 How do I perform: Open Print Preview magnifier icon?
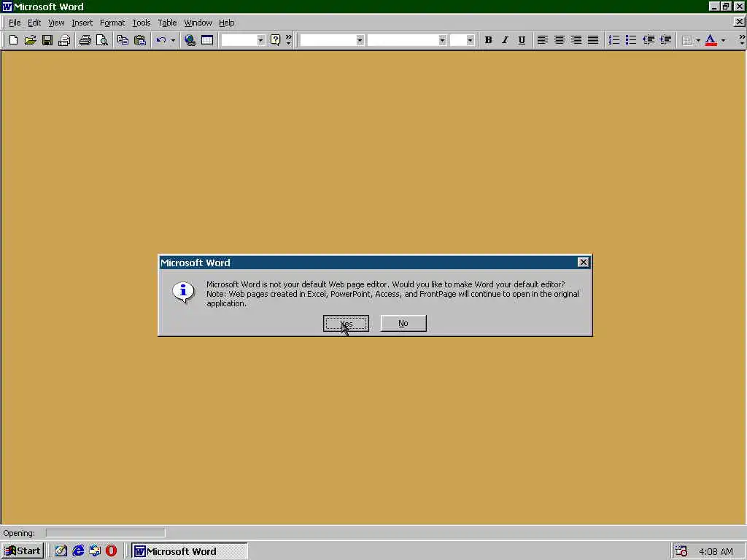102,40
